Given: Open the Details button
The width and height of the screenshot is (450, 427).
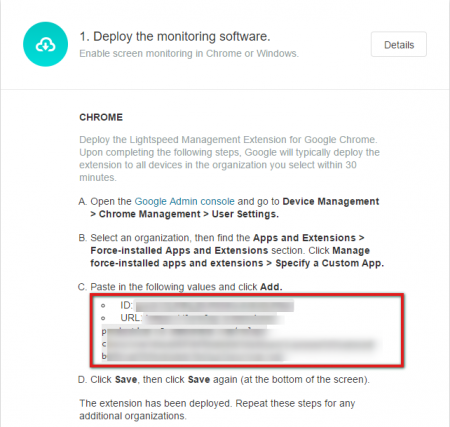Looking at the screenshot, I should 399,44.
